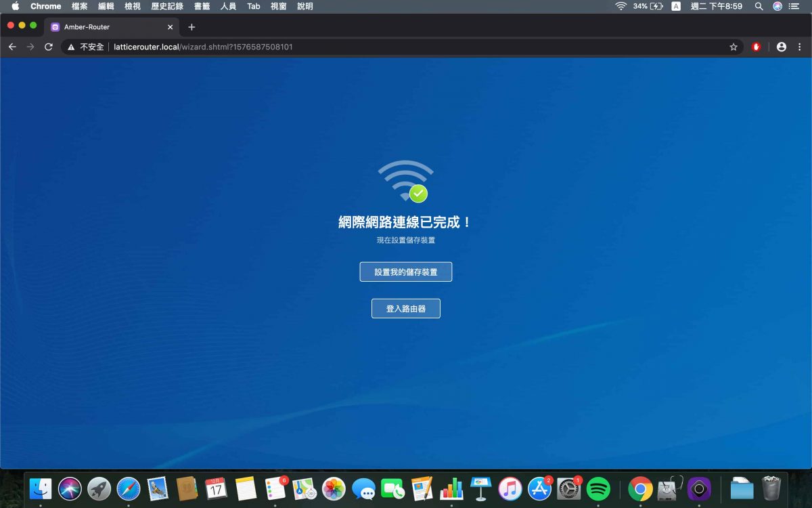
Task: Open Messages in the Dock
Action: pyautogui.click(x=363, y=488)
